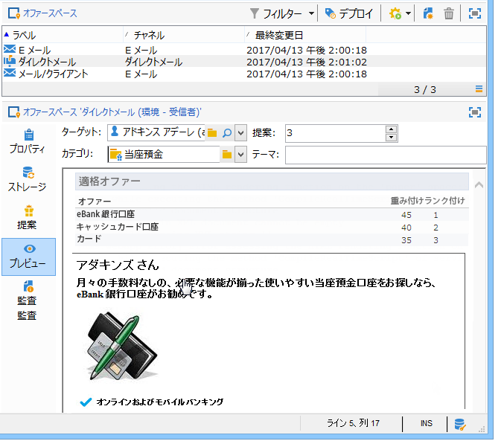
Task: Sort list by 最終変更日 column
Action: pos(305,35)
